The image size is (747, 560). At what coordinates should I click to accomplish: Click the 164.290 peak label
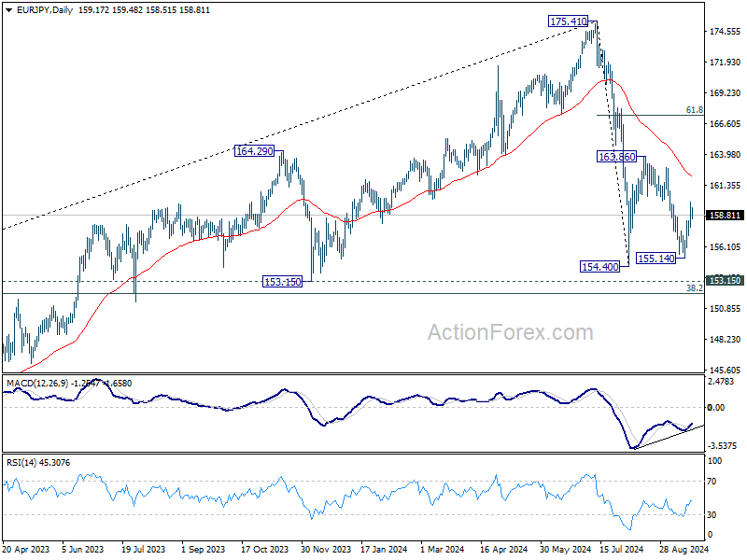(x=255, y=151)
